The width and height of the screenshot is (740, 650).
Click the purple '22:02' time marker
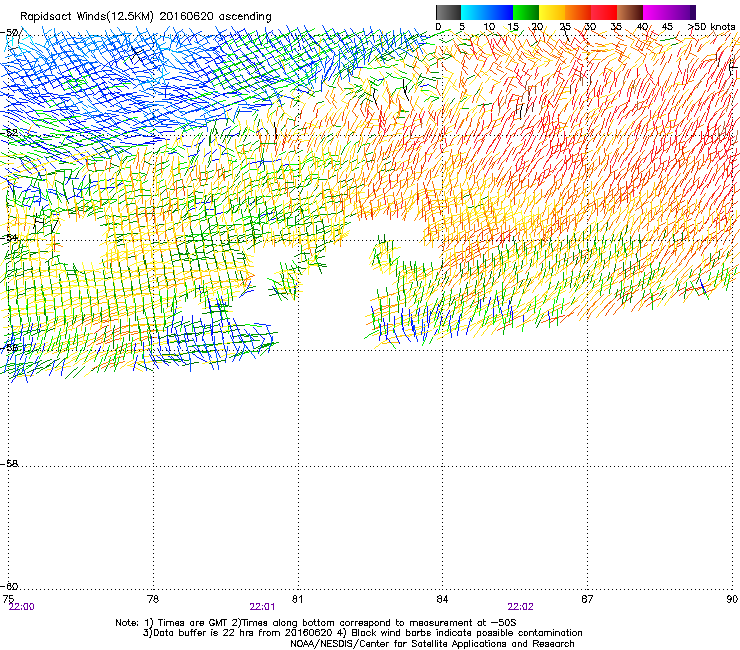coord(521,607)
